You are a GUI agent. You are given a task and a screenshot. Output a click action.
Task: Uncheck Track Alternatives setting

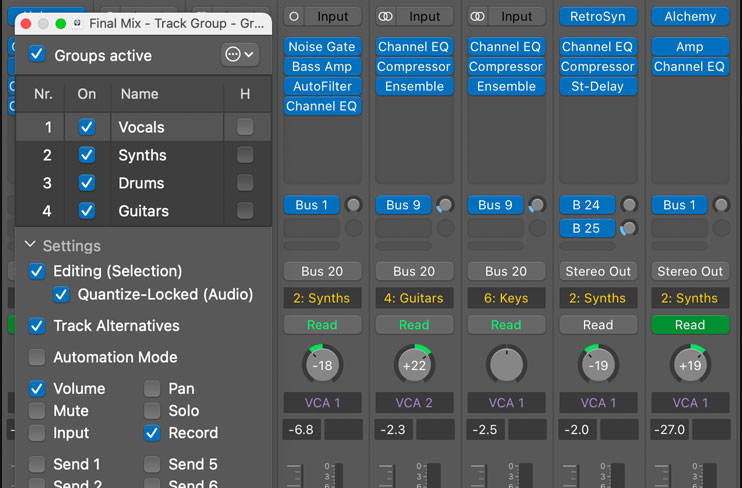pos(37,326)
